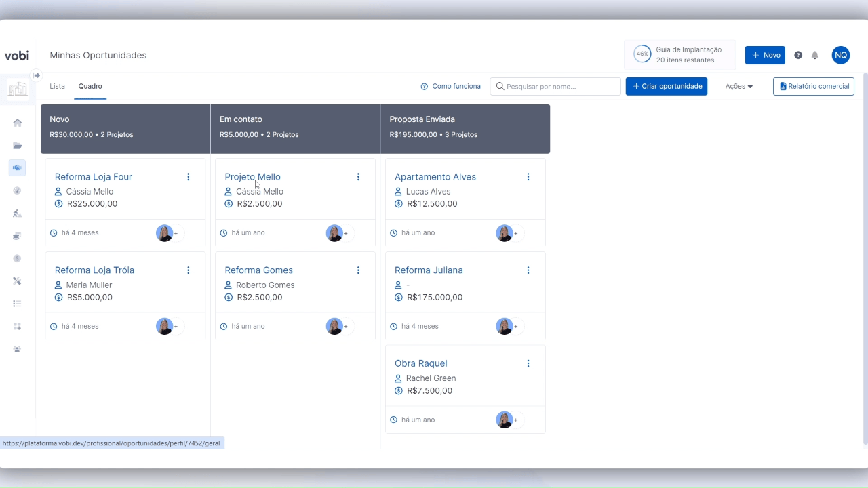Image resolution: width=868 pixels, height=488 pixels.
Task: Click contact name Lucas Alves
Action: pyautogui.click(x=428, y=192)
